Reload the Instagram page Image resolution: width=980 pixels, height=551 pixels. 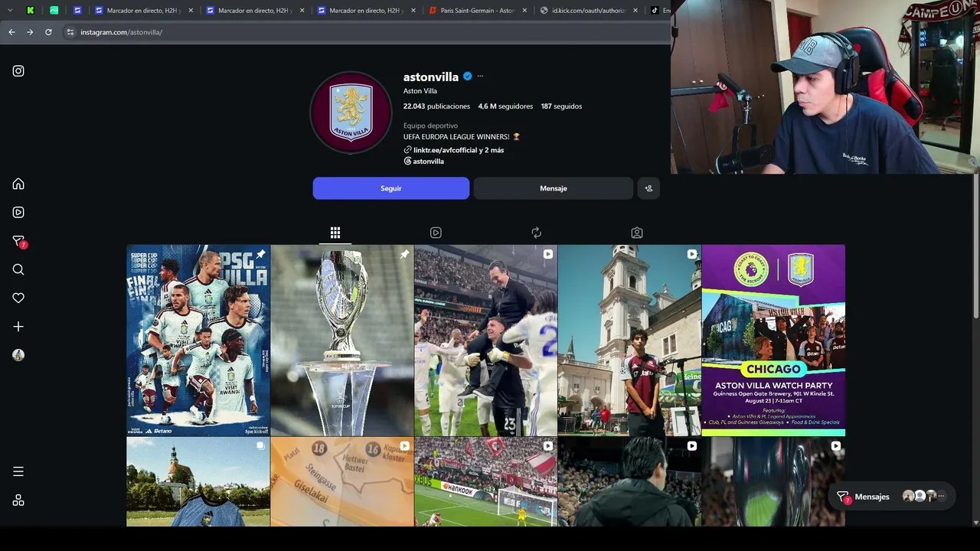pyautogui.click(x=48, y=32)
